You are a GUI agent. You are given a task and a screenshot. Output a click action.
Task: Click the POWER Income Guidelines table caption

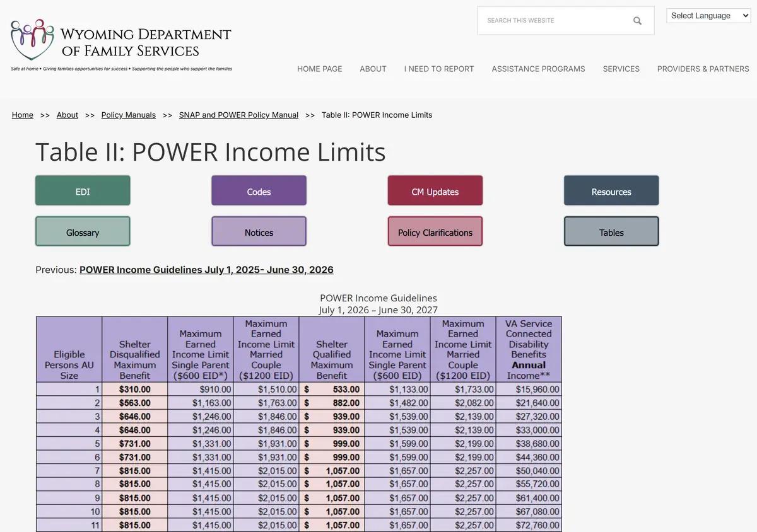378,298
